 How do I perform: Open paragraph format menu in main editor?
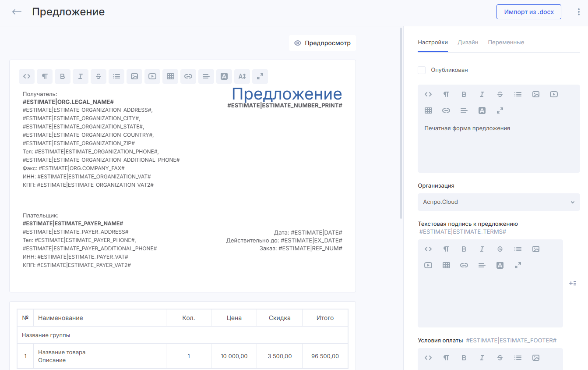coord(45,76)
